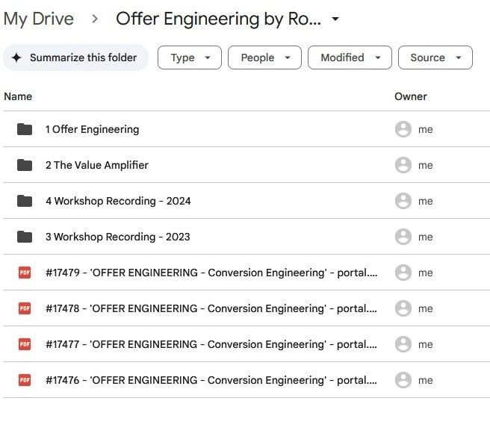Click the folder icon for 2 The Value Amplifier
The image size is (490, 448).
25,165
